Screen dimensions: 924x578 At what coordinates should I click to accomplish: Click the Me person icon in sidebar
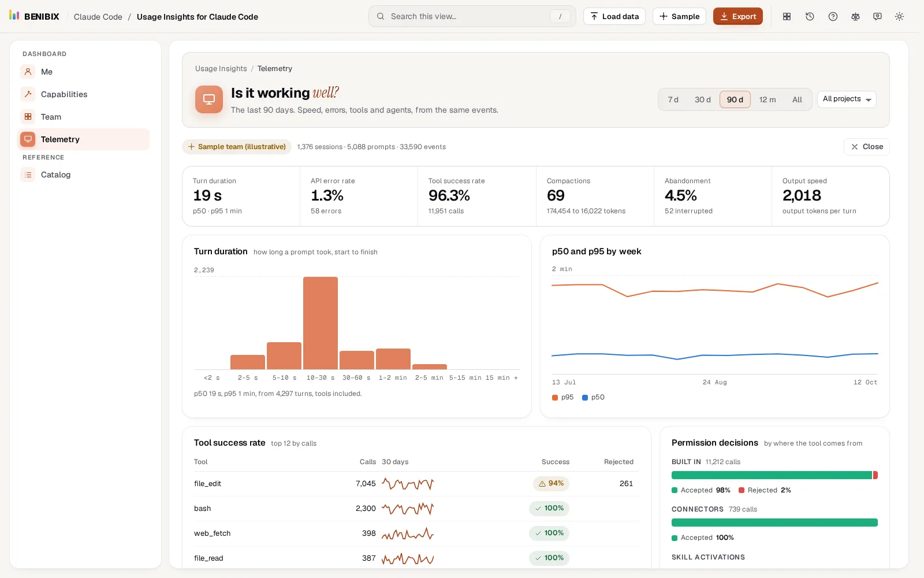[x=28, y=72]
